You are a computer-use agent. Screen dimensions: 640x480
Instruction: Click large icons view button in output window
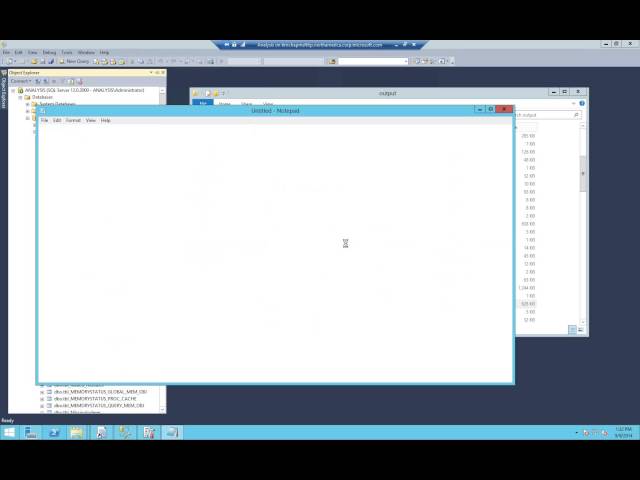tap(581, 329)
